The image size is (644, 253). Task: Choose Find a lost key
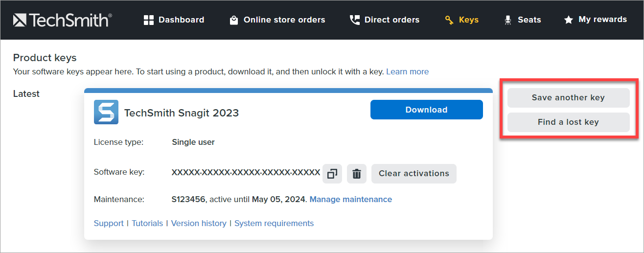pyautogui.click(x=568, y=122)
